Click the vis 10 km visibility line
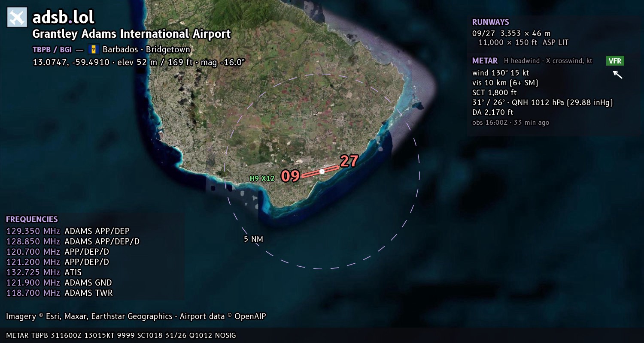 pyautogui.click(x=505, y=83)
